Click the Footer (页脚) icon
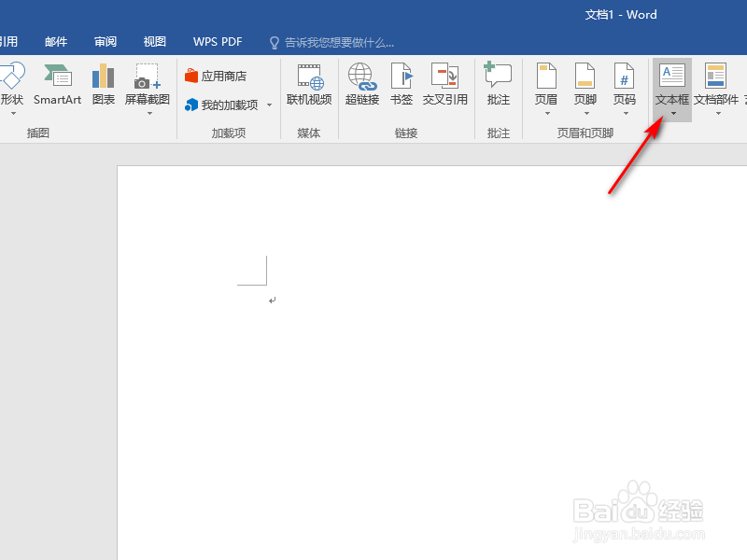The width and height of the screenshot is (747, 560). point(585,76)
